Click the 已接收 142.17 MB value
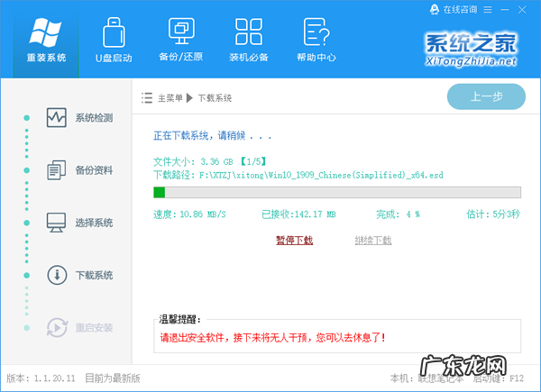541x392 pixels. tap(298, 214)
